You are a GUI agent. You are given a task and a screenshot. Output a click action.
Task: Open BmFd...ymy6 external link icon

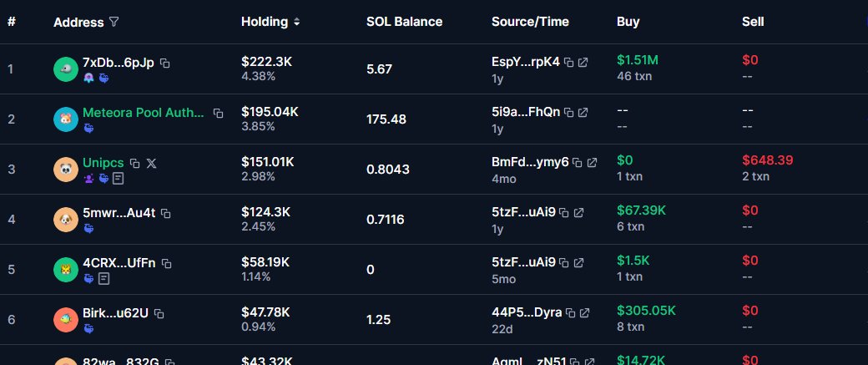592,162
